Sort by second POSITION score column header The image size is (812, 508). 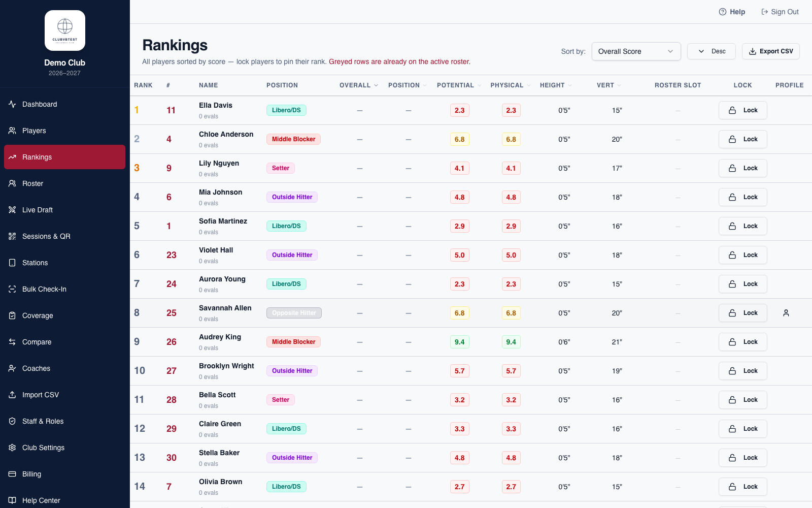click(408, 85)
